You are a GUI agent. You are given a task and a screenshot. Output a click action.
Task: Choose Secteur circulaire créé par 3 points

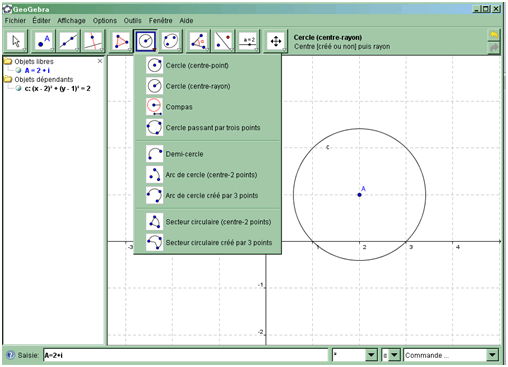(x=208, y=242)
